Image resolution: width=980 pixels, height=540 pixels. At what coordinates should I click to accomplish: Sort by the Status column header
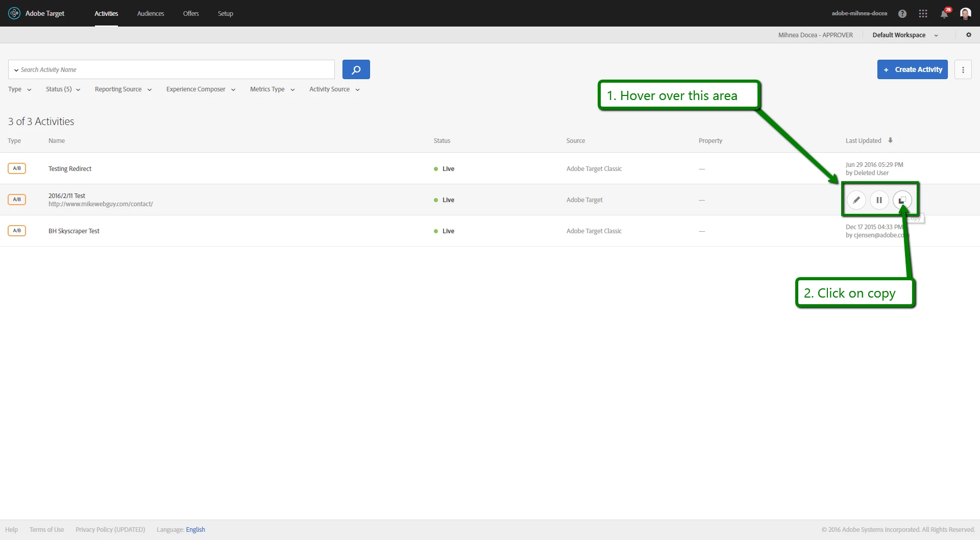[442, 141]
